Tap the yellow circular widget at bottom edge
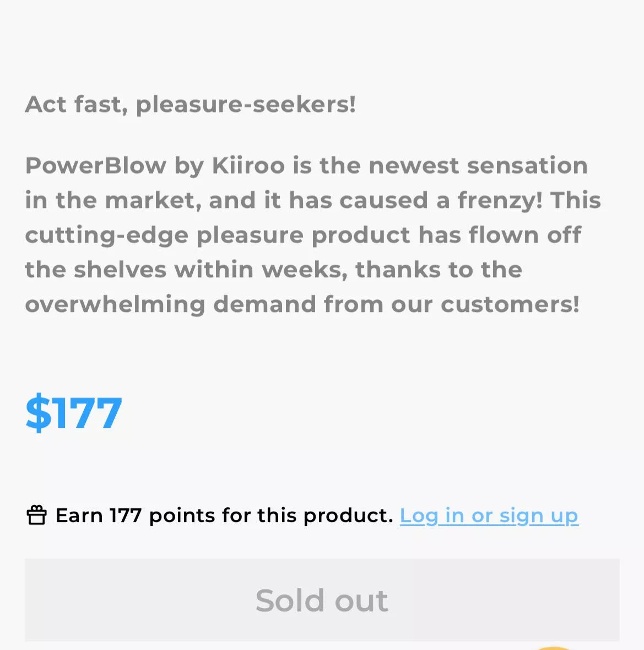Image resolution: width=644 pixels, height=650 pixels. (553, 648)
